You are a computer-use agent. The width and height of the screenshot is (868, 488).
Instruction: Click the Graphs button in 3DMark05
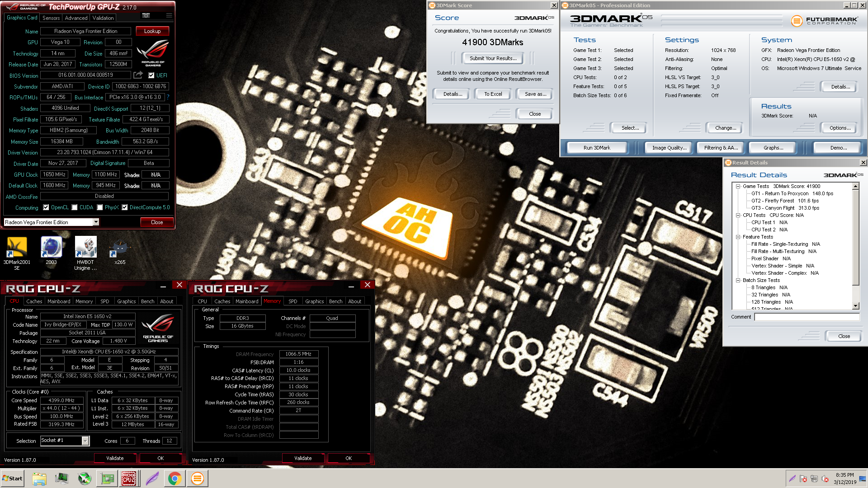click(773, 148)
